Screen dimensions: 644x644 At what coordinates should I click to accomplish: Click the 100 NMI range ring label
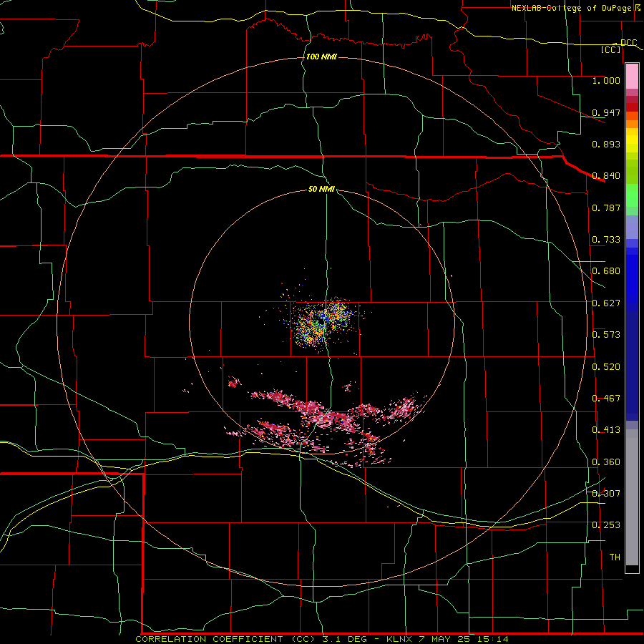(x=321, y=57)
